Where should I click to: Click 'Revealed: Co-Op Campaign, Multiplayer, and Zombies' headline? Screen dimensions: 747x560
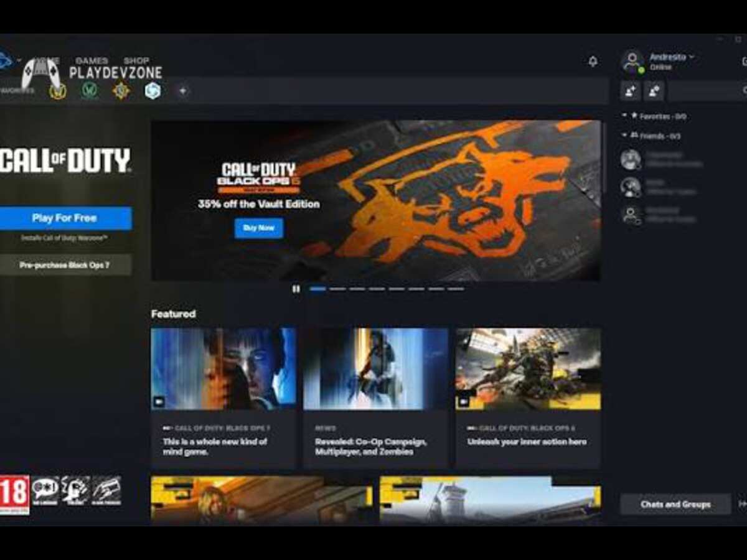[x=371, y=447]
